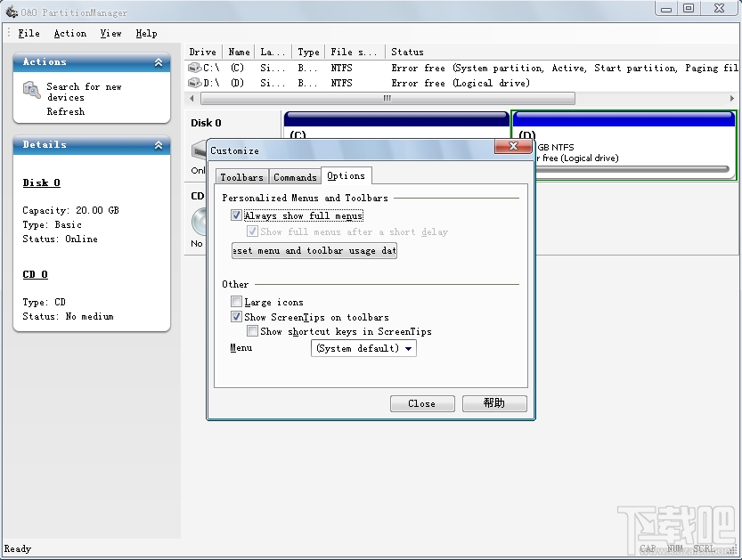Open the Menu animations dropdown showing System default

(408, 348)
